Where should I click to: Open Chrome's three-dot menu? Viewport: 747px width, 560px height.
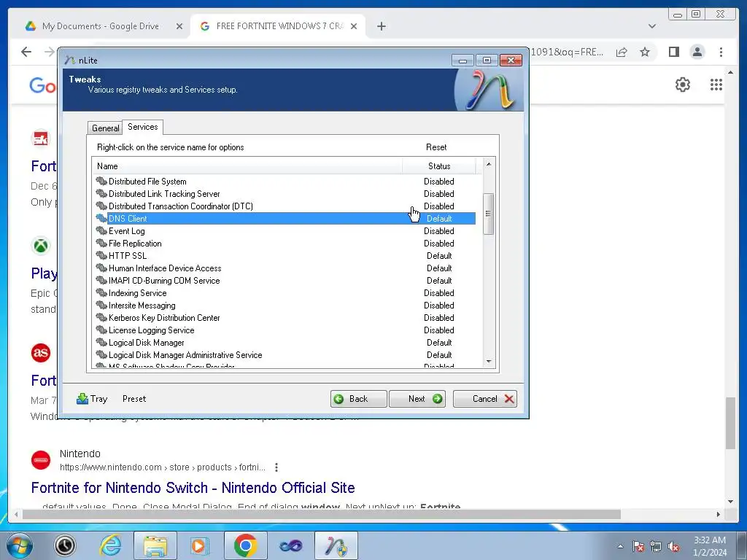721,52
